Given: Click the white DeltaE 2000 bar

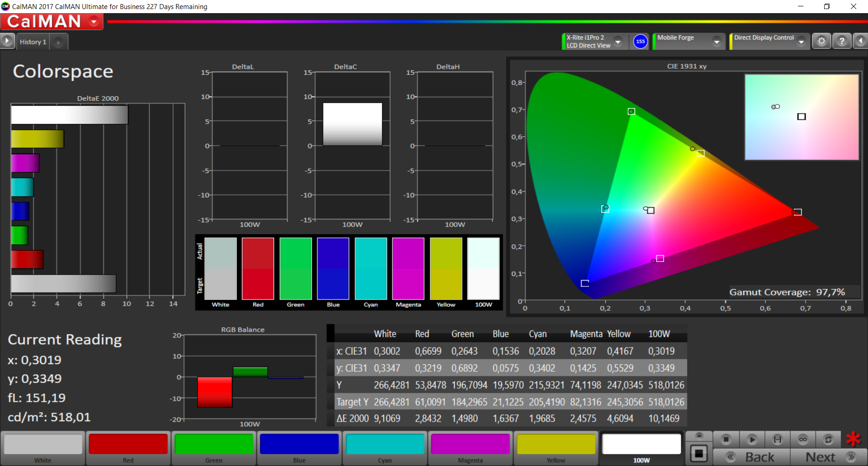Looking at the screenshot, I should (x=70, y=115).
